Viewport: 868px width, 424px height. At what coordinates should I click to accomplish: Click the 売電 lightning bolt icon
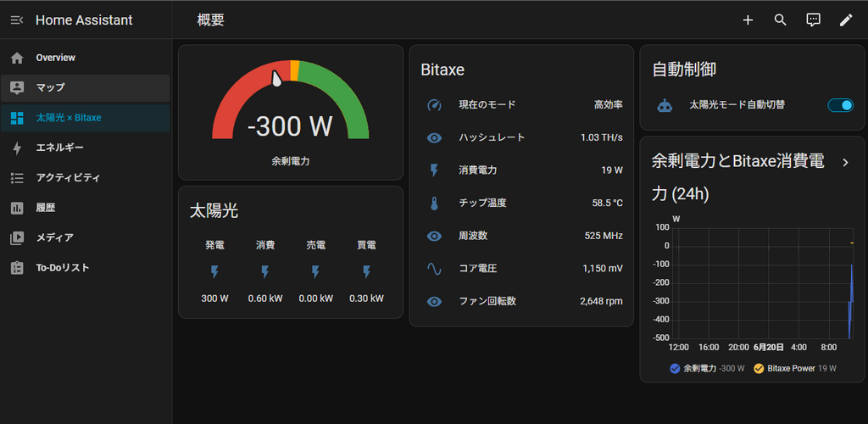(315, 271)
